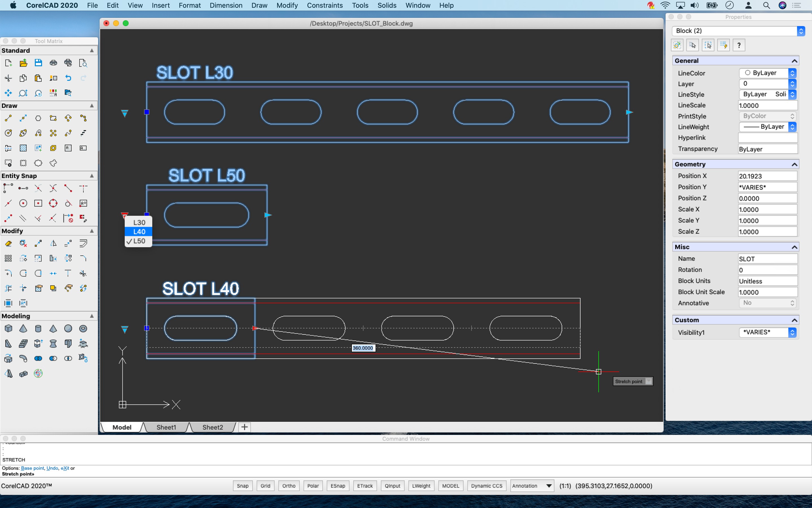
Task: Click the Base point command option
Action: point(32,468)
